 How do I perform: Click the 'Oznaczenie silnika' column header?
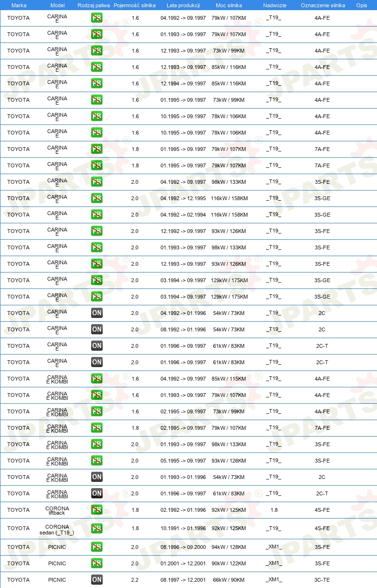coord(323,5)
